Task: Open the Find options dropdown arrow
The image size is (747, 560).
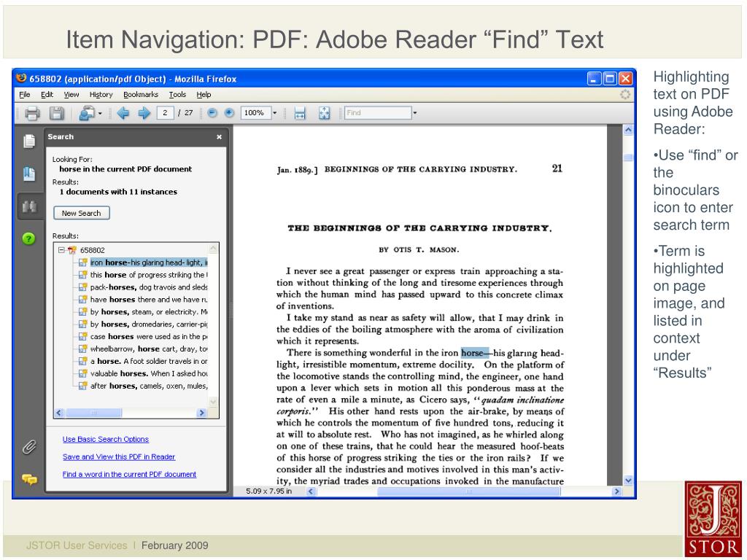Action: pyautogui.click(x=414, y=113)
